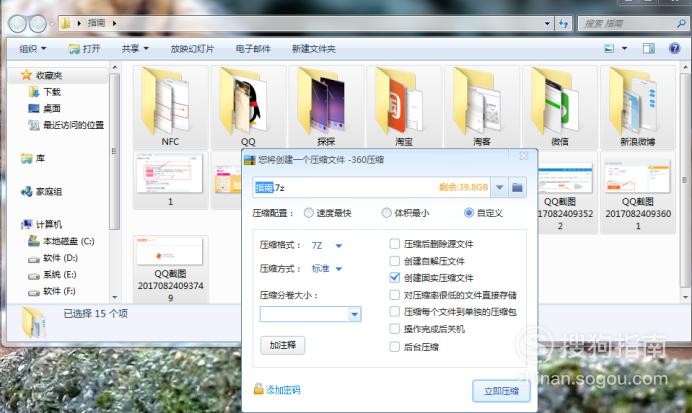Viewport: 692px width, 413px height.
Task: Open the 压缩分卷大小 combo box
Action: (311, 314)
